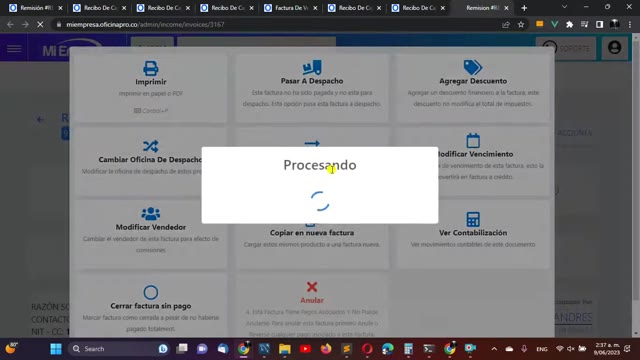Open the browser tab search chevron
640x360 pixels.
[564, 7]
